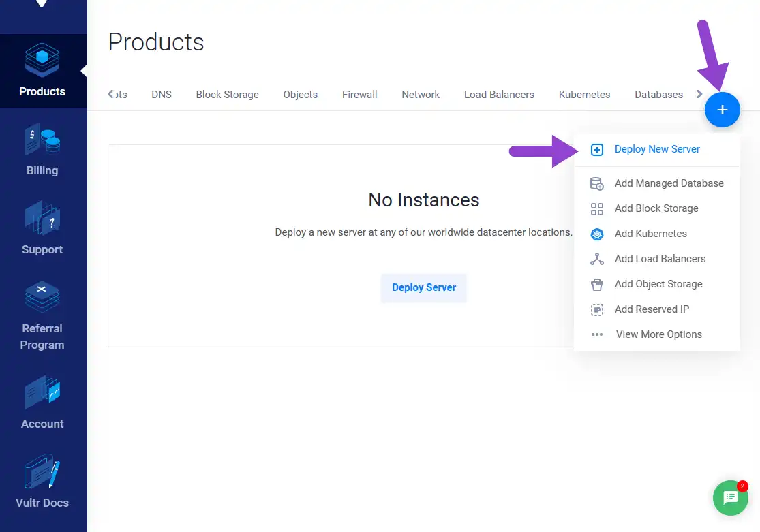This screenshot has width=760, height=532.
Task: Click the Referral Program label in sidebar
Action: pyautogui.click(x=42, y=337)
